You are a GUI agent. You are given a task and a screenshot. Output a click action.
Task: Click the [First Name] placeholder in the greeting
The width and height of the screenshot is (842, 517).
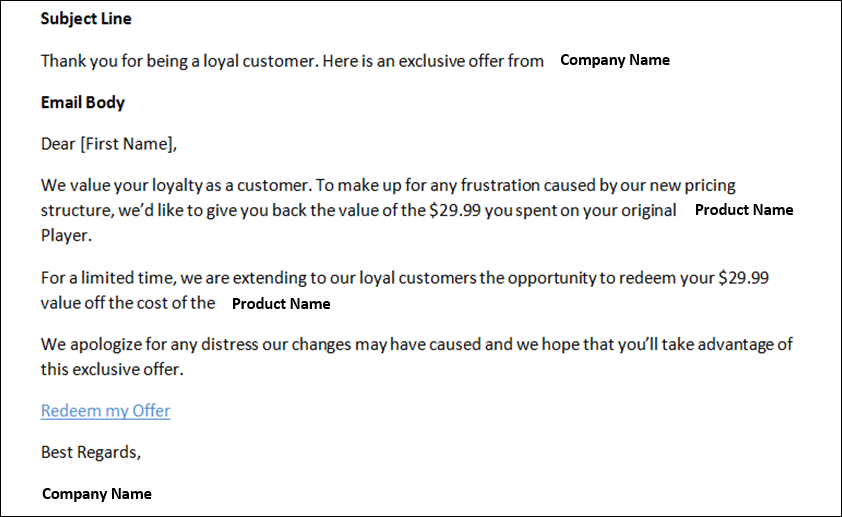coord(126,144)
